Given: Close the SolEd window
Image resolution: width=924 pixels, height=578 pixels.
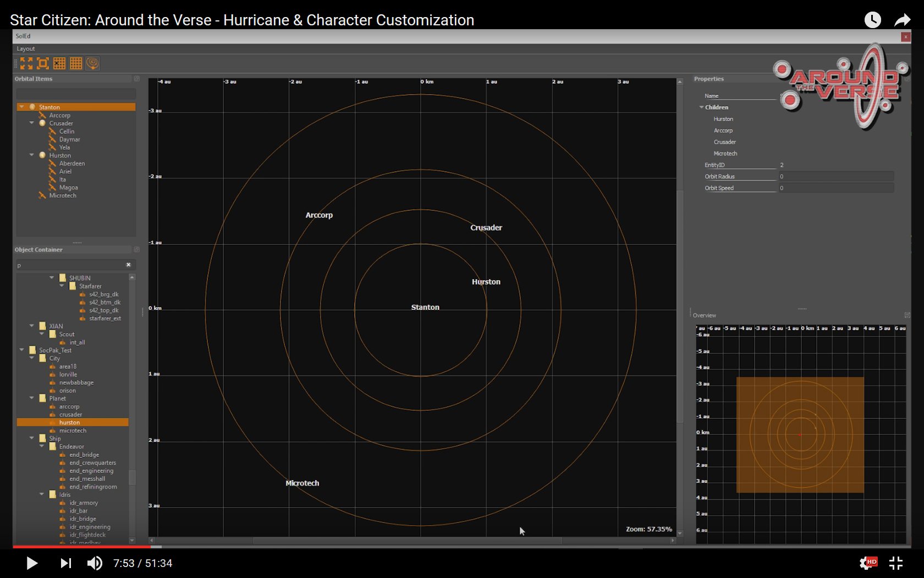Looking at the screenshot, I should click(x=905, y=37).
